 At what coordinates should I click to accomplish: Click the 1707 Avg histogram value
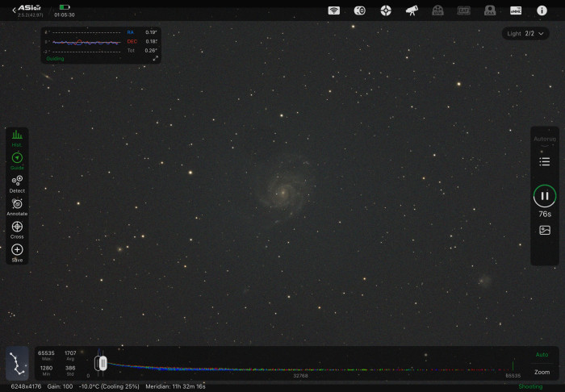[70, 353]
